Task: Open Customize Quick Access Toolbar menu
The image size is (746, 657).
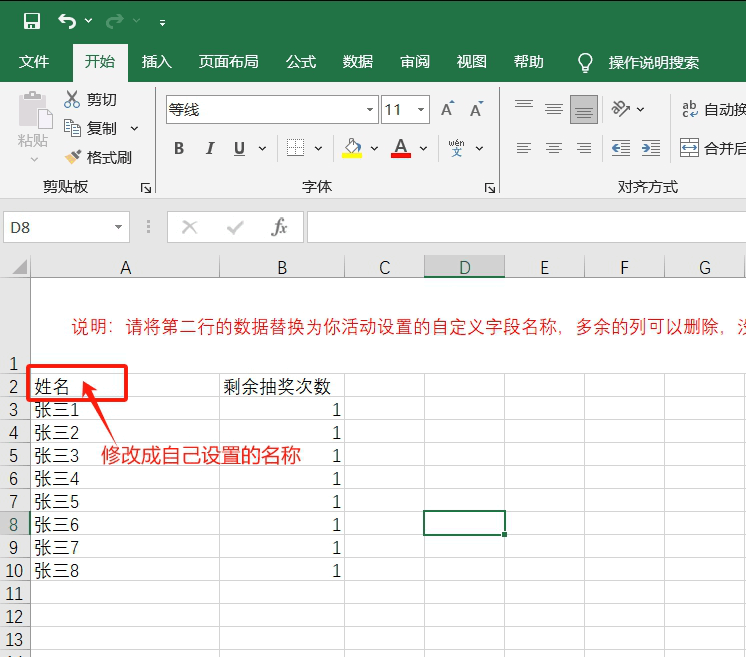Action: tap(163, 22)
